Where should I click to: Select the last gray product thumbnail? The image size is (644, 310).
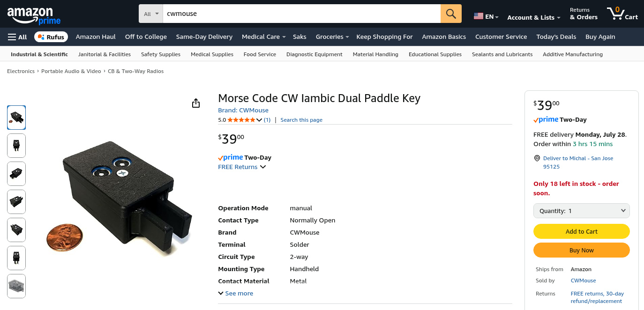[x=16, y=286]
